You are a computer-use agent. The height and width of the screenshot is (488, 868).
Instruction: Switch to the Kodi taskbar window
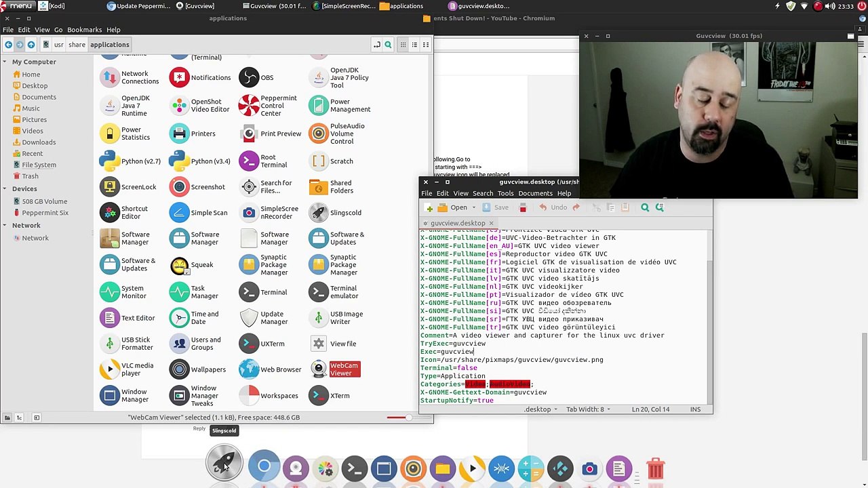click(x=53, y=6)
